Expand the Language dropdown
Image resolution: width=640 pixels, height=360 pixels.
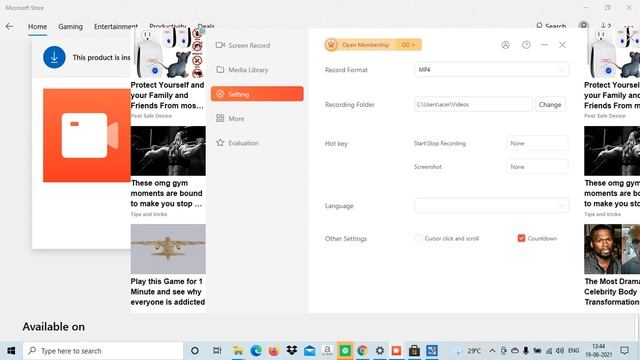tap(491, 206)
